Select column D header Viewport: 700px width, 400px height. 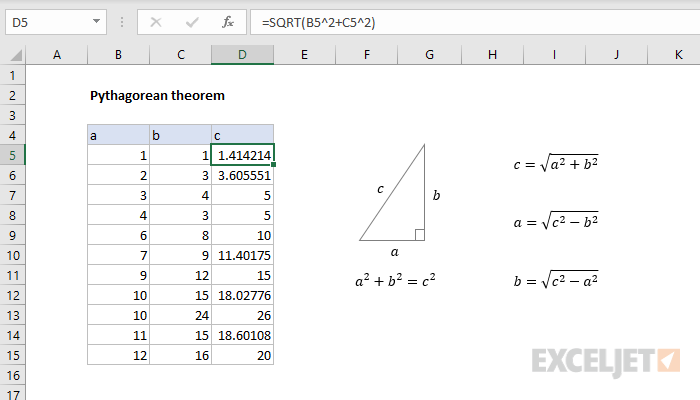[x=242, y=55]
